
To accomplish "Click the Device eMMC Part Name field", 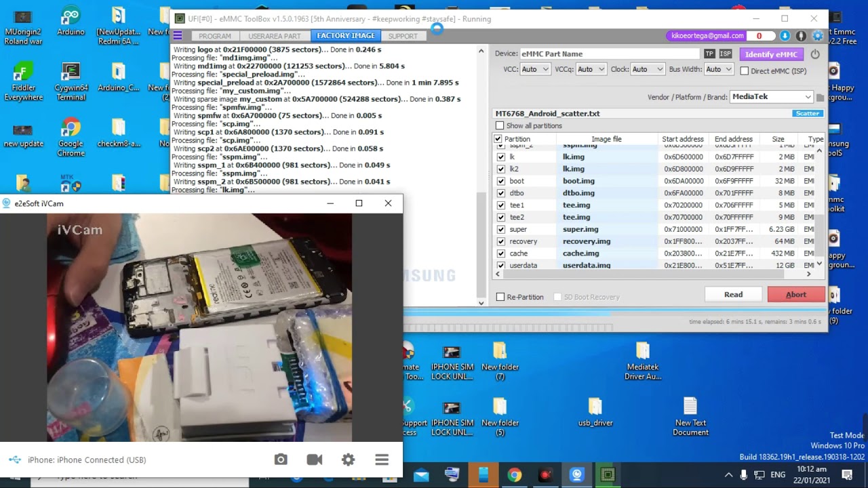I will (x=609, y=54).
